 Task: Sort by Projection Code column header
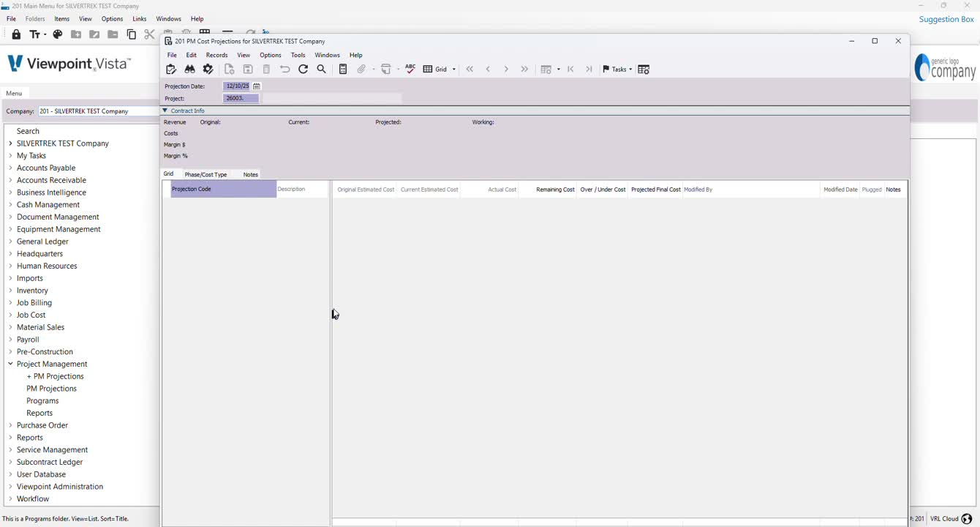223,189
